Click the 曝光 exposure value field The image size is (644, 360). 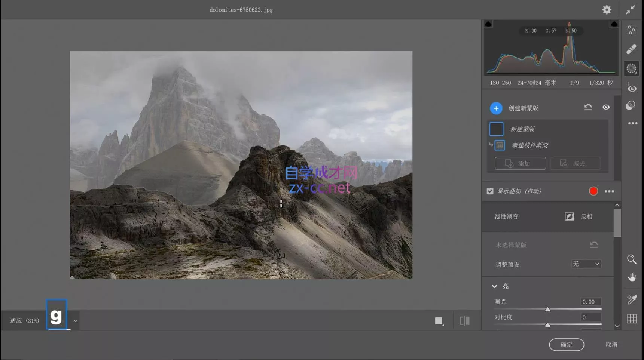[x=590, y=302]
